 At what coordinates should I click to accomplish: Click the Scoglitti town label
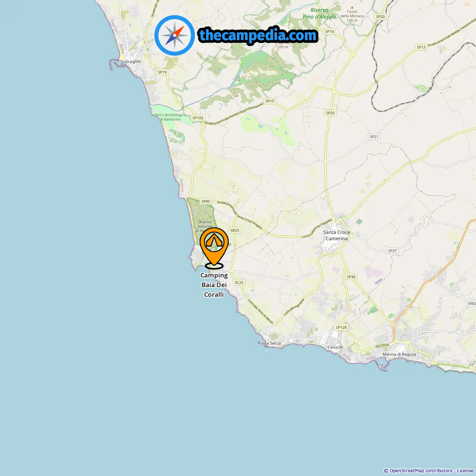pos(133,61)
